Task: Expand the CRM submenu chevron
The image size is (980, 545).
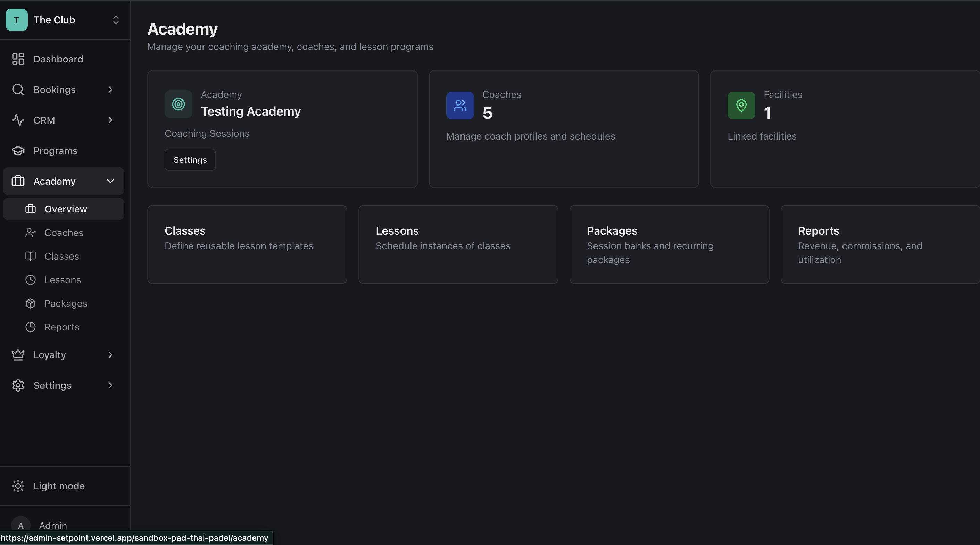Action: [x=110, y=120]
